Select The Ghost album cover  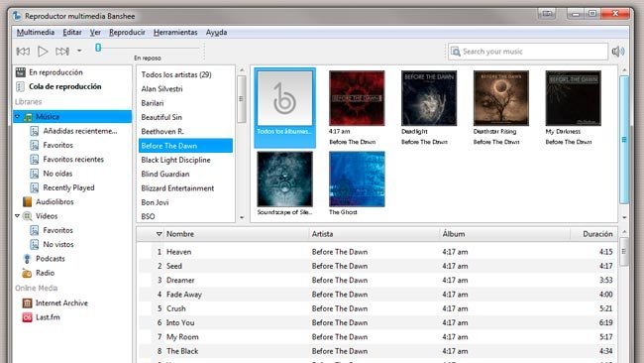pyautogui.click(x=357, y=180)
